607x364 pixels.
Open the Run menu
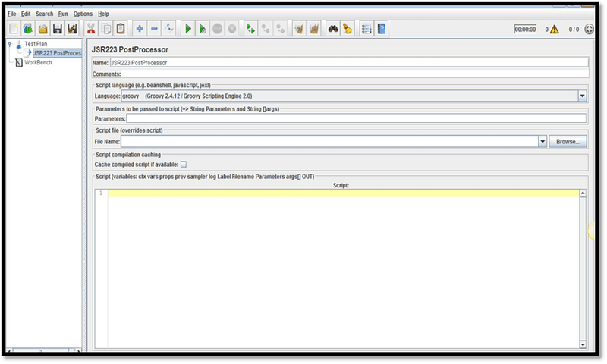(x=63, y=14)
